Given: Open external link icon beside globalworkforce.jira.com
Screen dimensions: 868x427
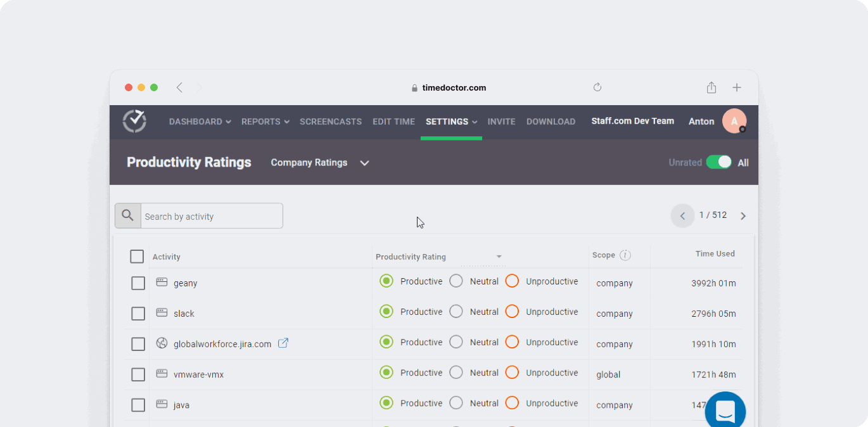Looking at the screenshot, I should pos(283,343).
